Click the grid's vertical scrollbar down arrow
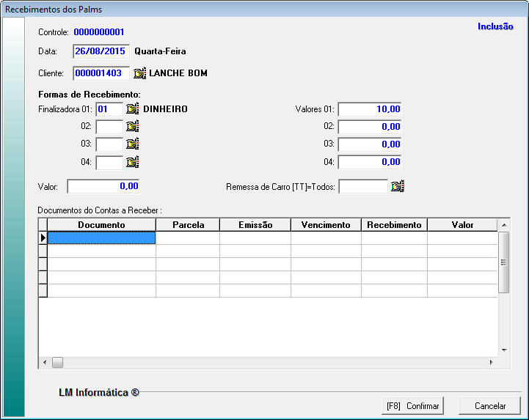The image size is (529, 420). [503, 351]
